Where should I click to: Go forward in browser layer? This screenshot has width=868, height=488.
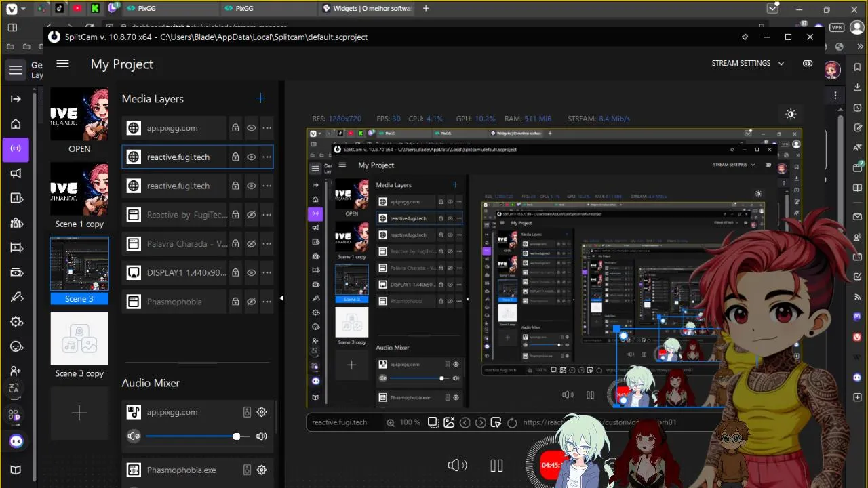(x=480, y=422)
